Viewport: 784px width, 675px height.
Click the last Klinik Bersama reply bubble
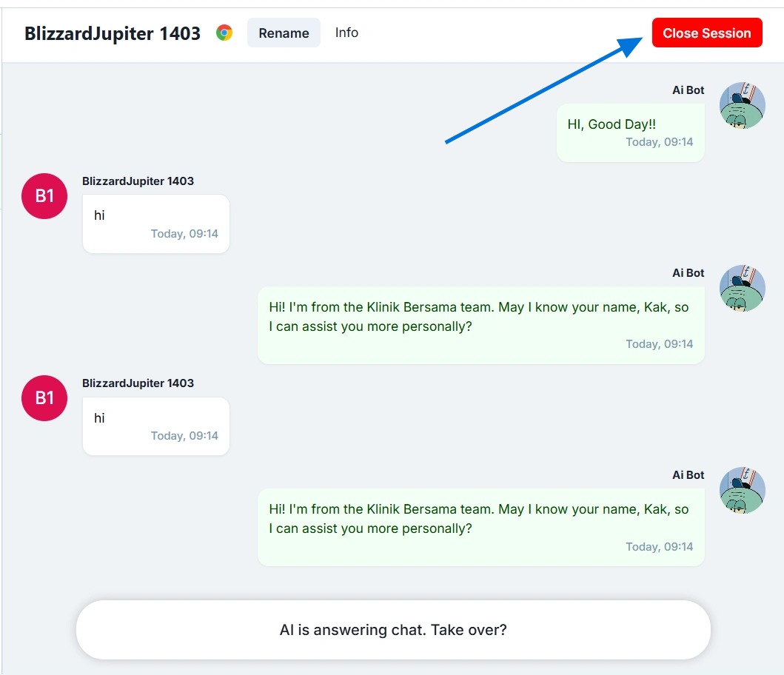tap(480, 527)
